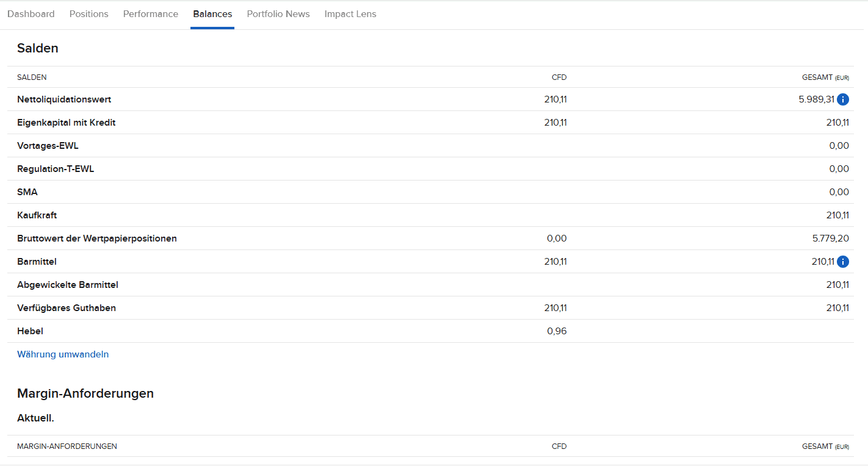Click info icon beside Barmittel total
The height and width of the screenshot is (466, 868).
point(843,262)
